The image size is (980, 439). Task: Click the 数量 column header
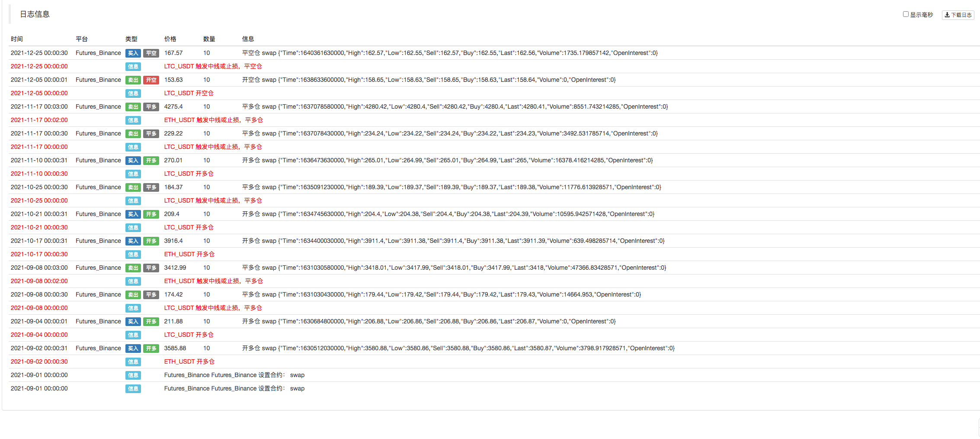click(209, 39)
